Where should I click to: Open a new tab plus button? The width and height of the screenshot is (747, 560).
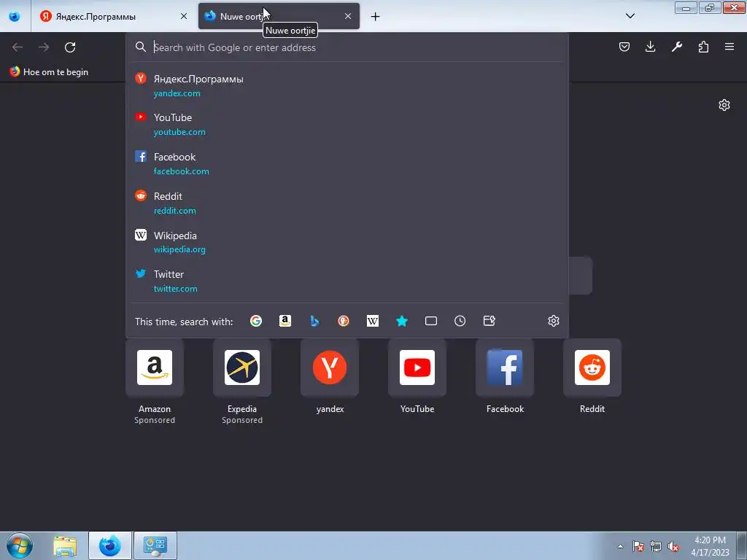(376, 17)
